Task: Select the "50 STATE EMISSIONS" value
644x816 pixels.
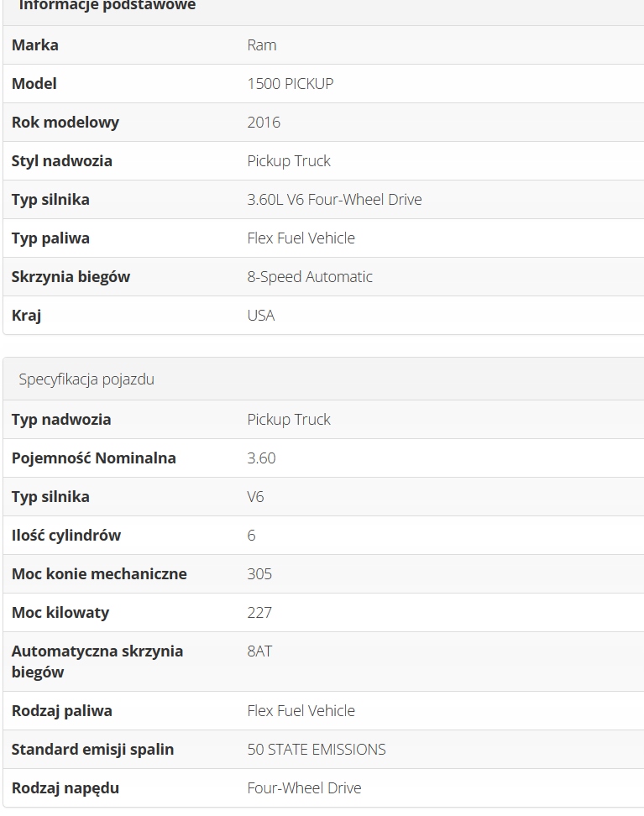Action: (x=317, y=750)
